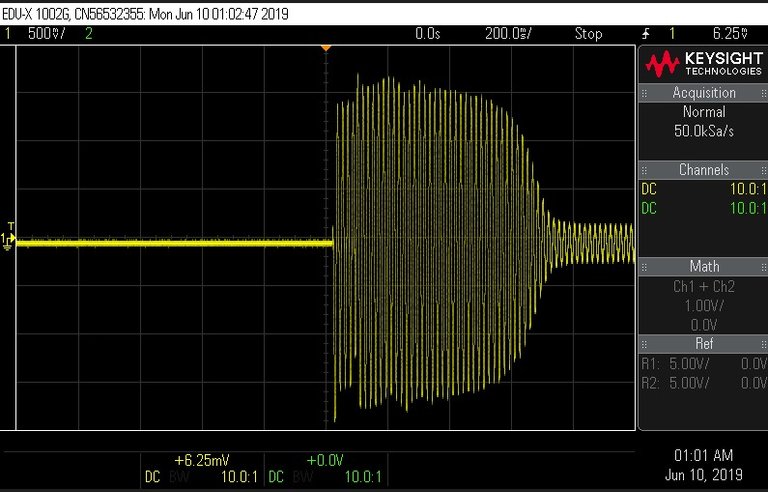Click the +0.0V channel 2 offset
Viewport: 768px width, 492px height.
point(325,461)
